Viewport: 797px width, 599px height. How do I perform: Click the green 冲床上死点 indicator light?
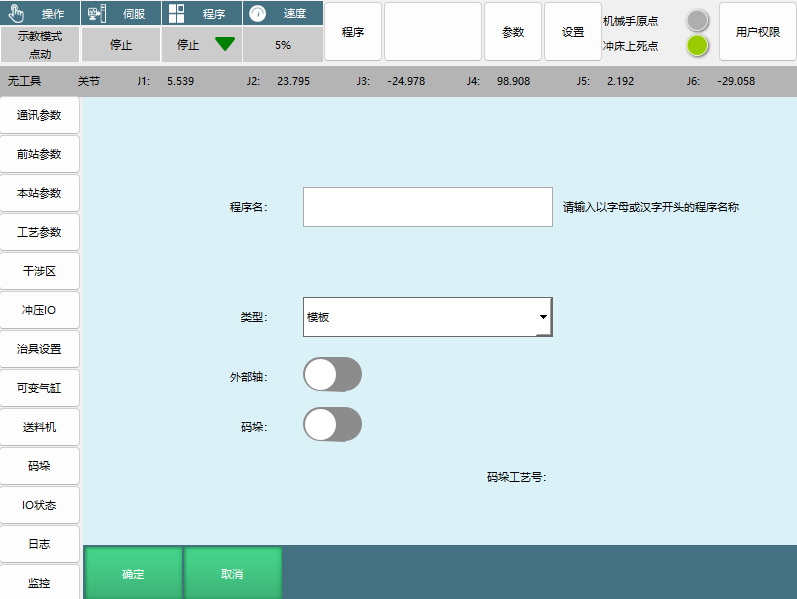pos(697,45)
